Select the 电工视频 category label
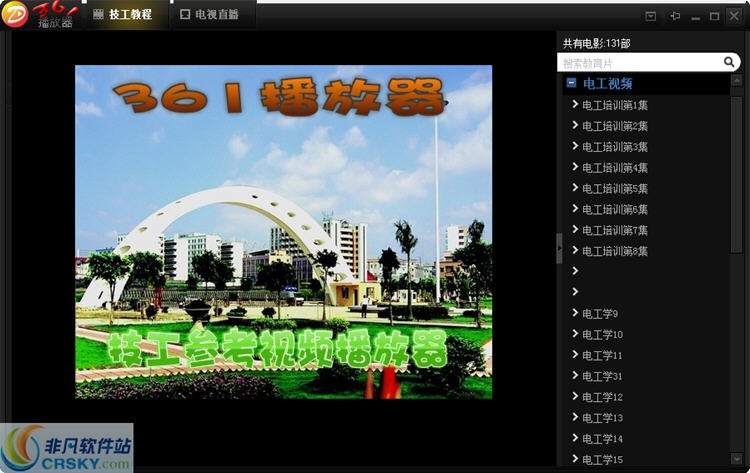Viewport: 750px width, 473px height. click(607, 84)
